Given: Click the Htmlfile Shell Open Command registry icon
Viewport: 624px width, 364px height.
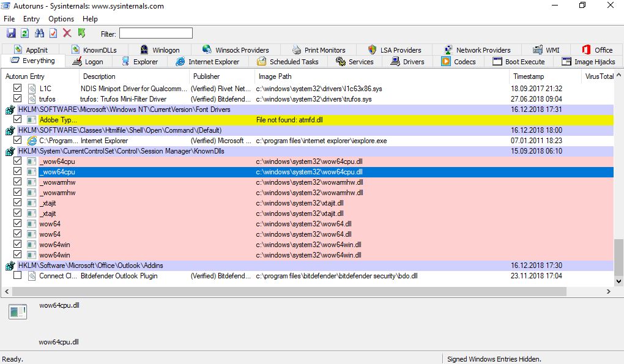Looking at the screenshot, I should (x=10, y=130).
